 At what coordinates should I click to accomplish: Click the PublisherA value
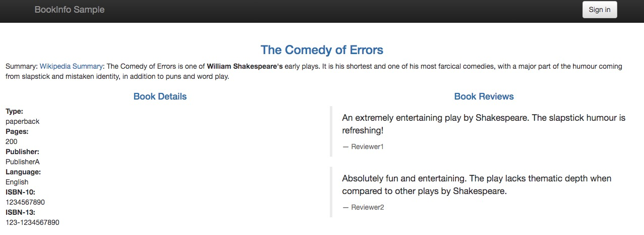pyautogui.click(x=23, y=162)
